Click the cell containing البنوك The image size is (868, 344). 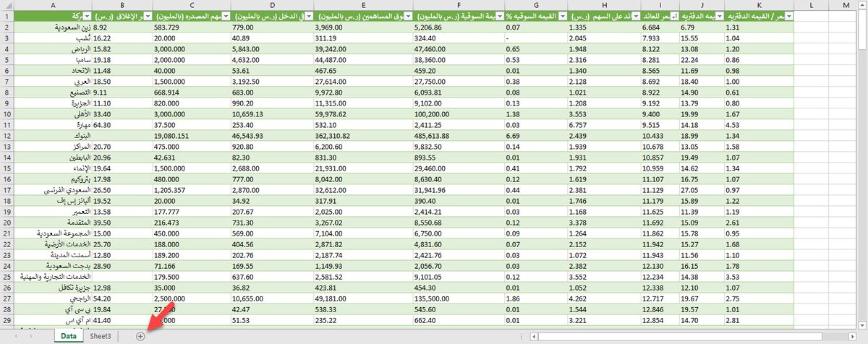point(54,135)
